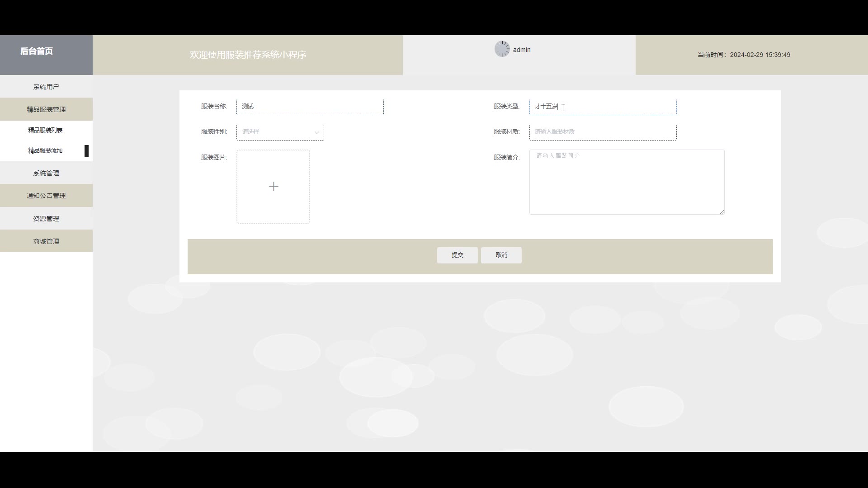
Task: Focus the 服装名称 input field
Action: pos(310,107)
